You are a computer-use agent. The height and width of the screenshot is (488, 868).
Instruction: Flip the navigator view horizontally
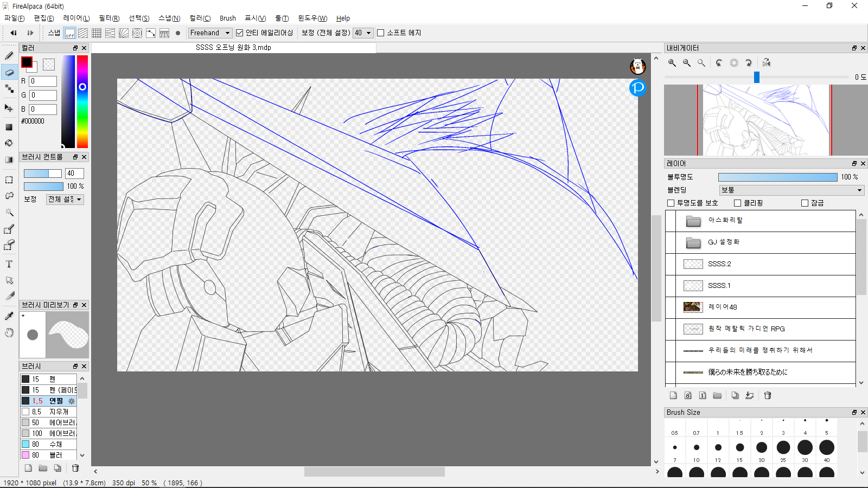pos(766,63)
